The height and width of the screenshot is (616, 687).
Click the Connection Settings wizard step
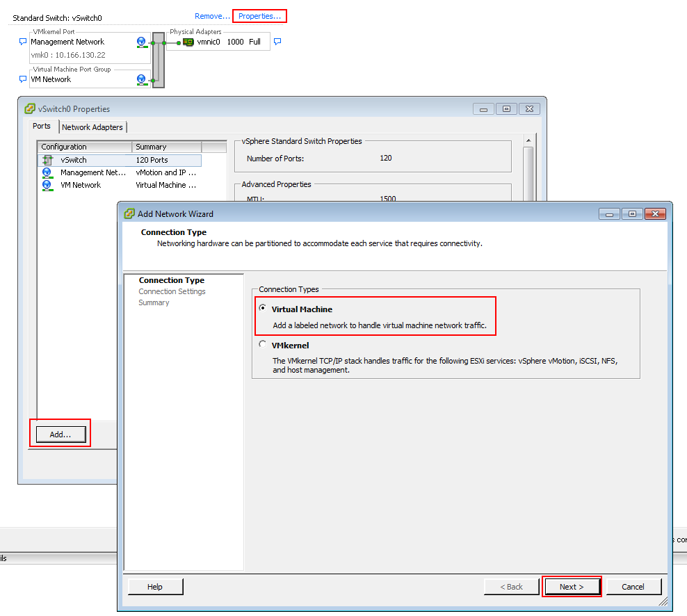tap(172, 291)
